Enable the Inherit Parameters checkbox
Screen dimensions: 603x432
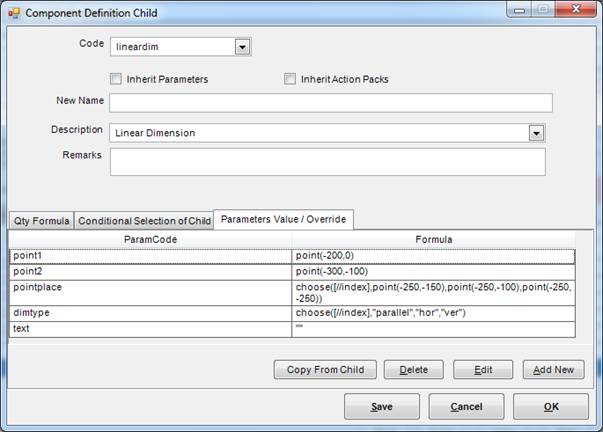point(117,79)
